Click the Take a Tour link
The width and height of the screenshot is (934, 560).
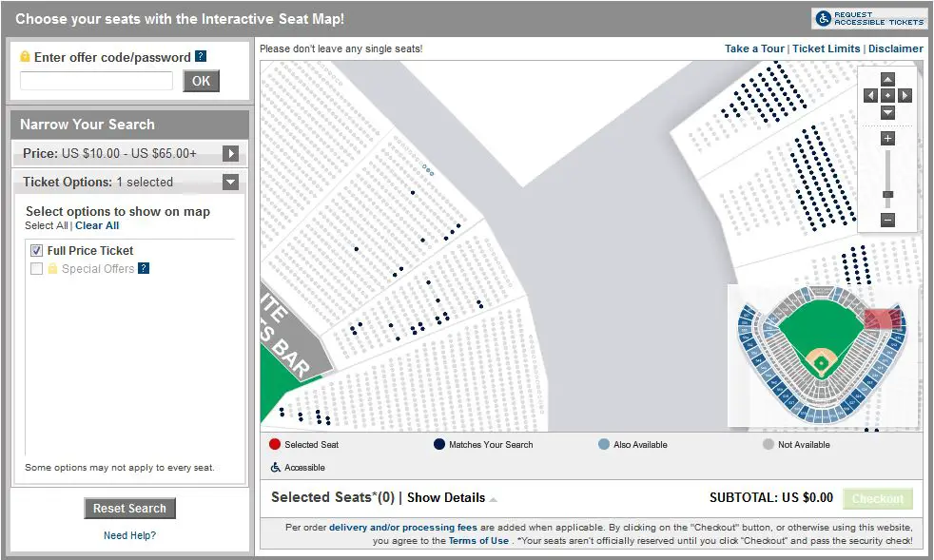pyautogui.click(x=754, y=48)
